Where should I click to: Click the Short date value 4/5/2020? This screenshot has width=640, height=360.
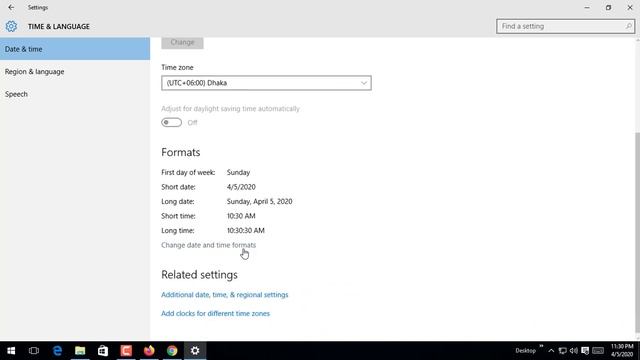[241, 187]
